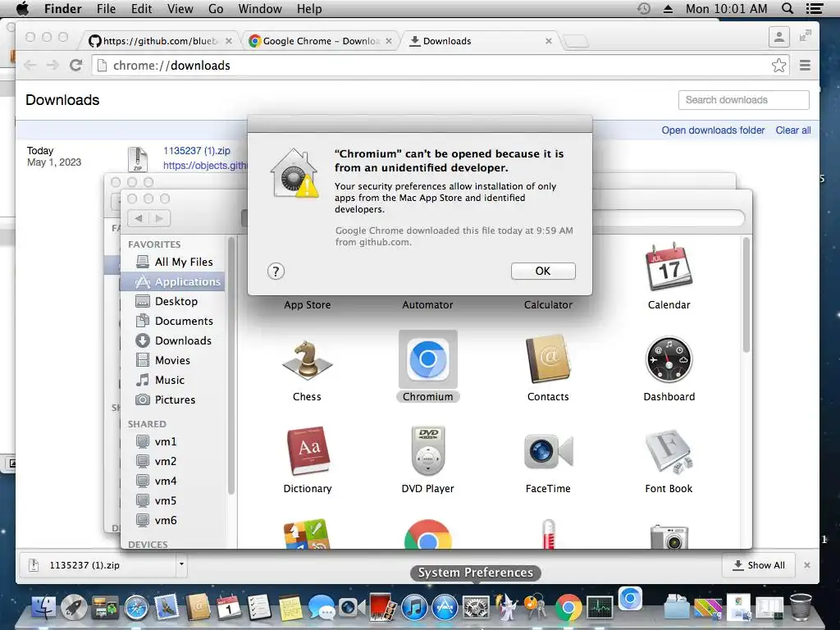This screenshot has height=630, width=840.
Task: Open the Edit menu
Action: tap(141, 8)
